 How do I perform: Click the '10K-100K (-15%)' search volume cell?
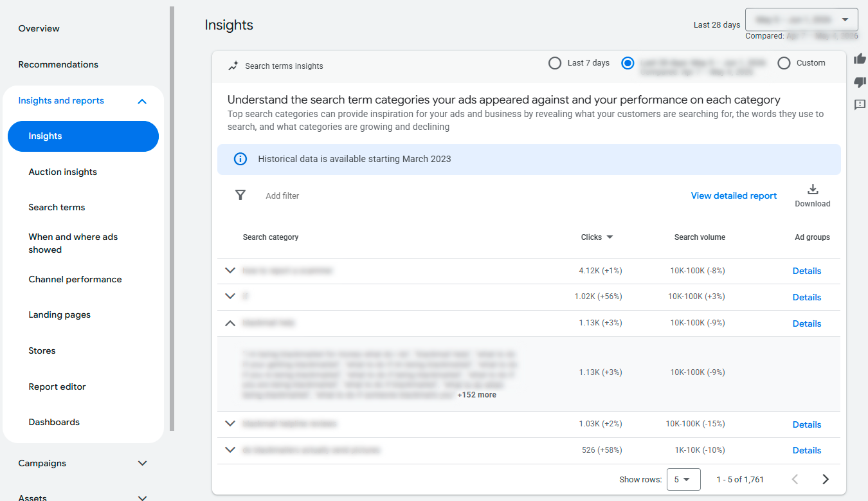pyautogui.click(x=695, y=424)
